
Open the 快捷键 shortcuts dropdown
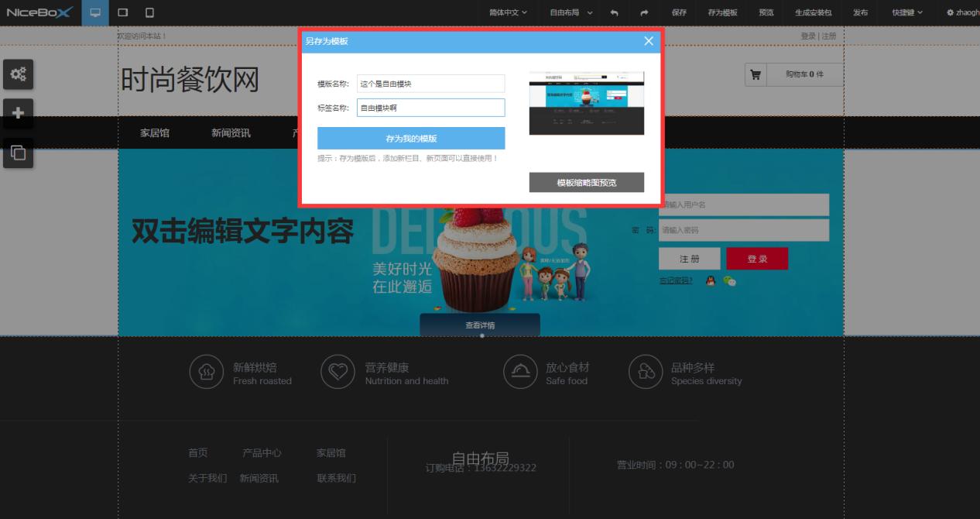[x=905, y=12]
